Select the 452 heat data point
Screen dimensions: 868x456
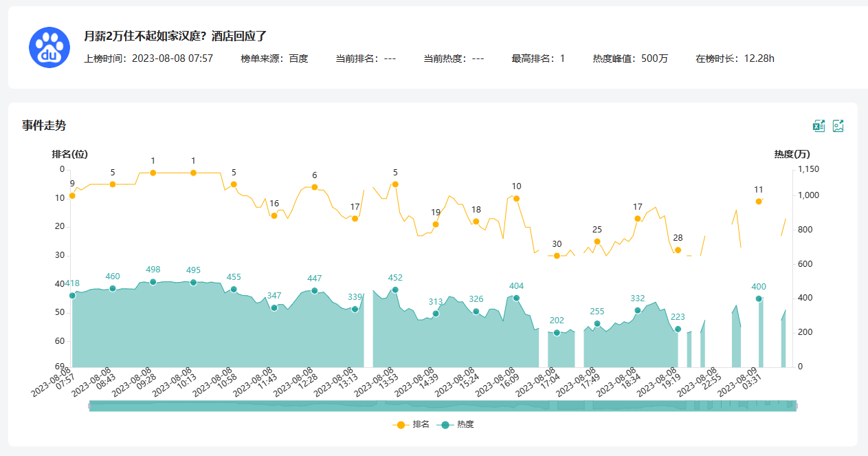[395, 290]
